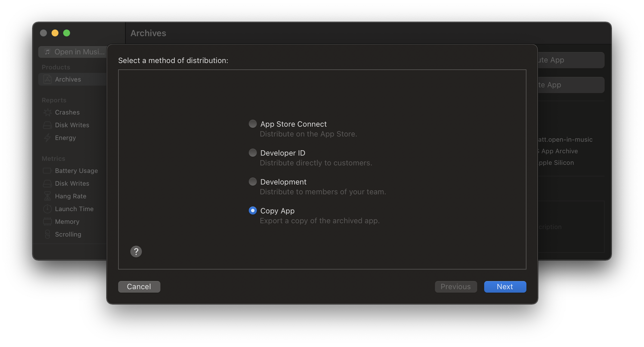Open the Crashes report icon
Screen dimensions: 644x347
(x=47, y=112)
